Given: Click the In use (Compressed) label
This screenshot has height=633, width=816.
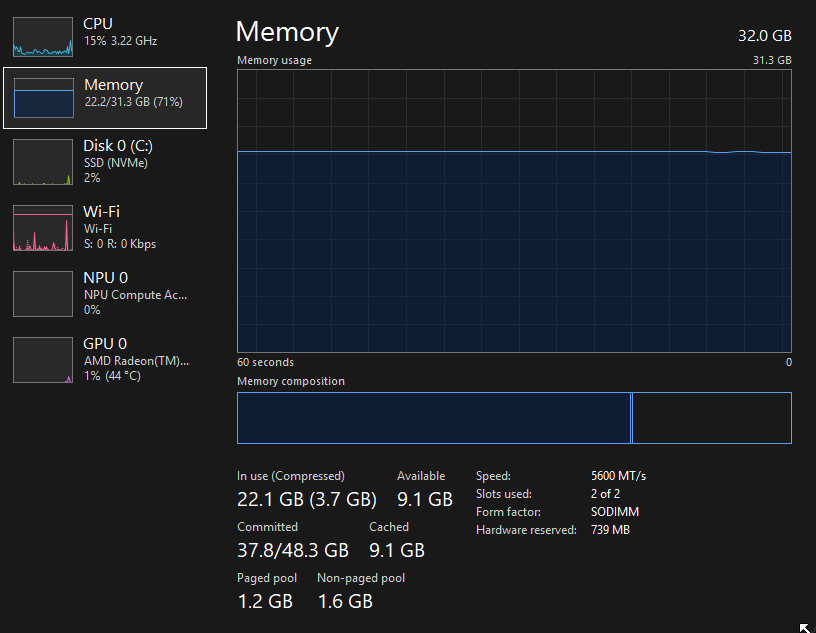Looking at the screenshot, I should tap(290, 476).
